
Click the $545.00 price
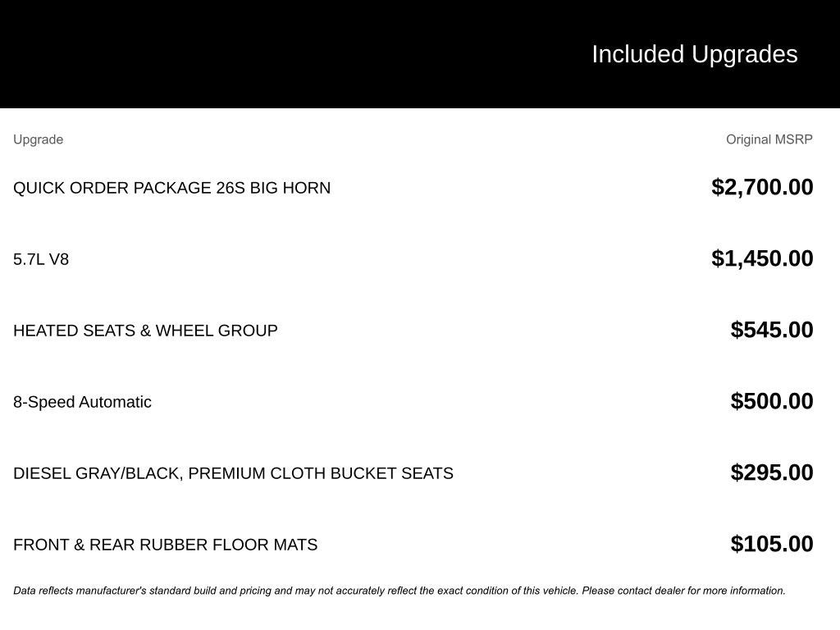click(771, 330)
